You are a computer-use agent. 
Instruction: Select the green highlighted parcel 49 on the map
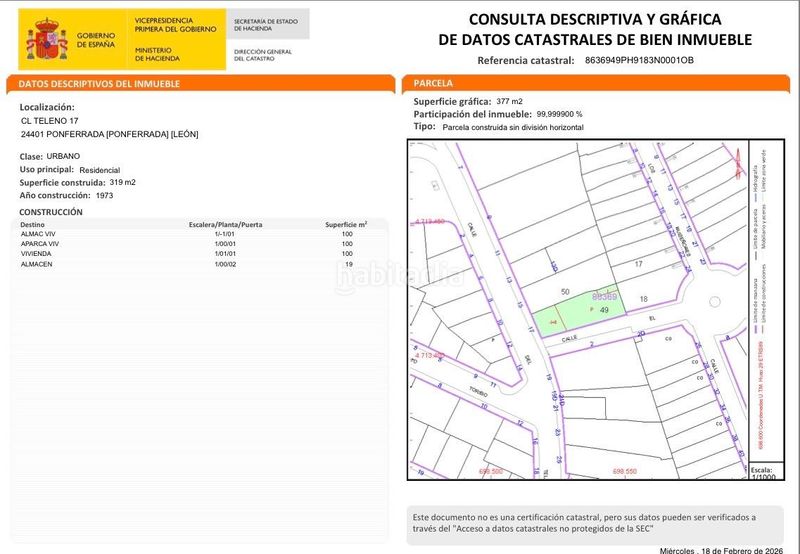pos(579,311)
